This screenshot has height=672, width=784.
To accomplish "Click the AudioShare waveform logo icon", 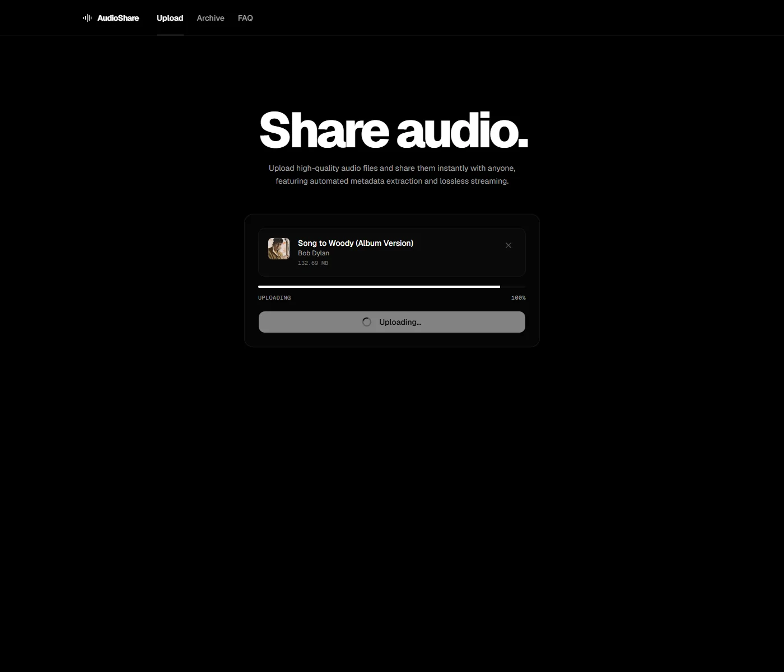I will click(x=87, y=18).
